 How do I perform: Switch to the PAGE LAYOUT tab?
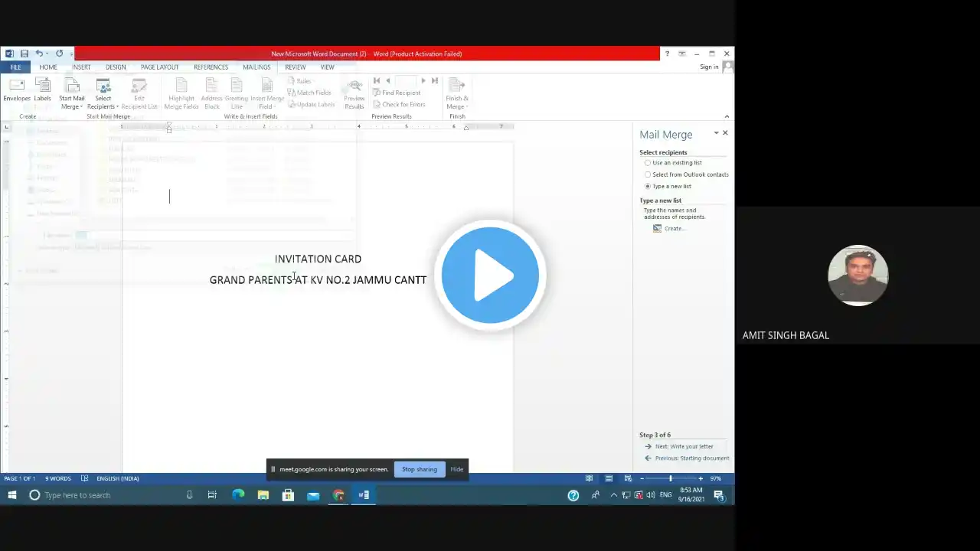point(159,67)
